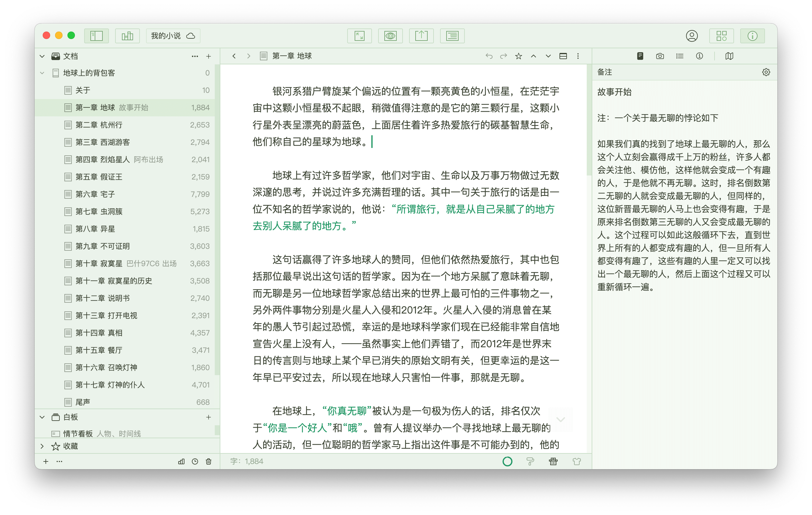Image resolution: width=812 pixels, height=515 pixels.
Task: Click the 第一章 地球 document title
Action: (x=292, y=56)
